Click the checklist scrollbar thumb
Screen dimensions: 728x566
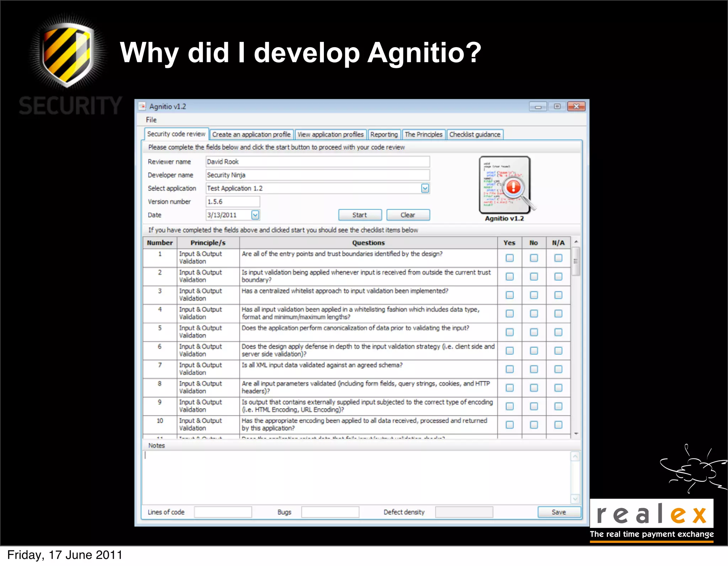(x=576, y=261)
